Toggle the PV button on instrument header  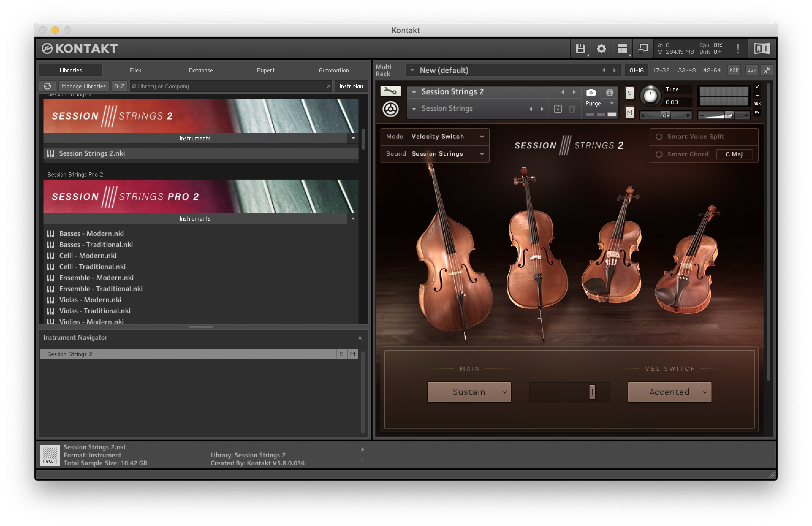(757, 112)
